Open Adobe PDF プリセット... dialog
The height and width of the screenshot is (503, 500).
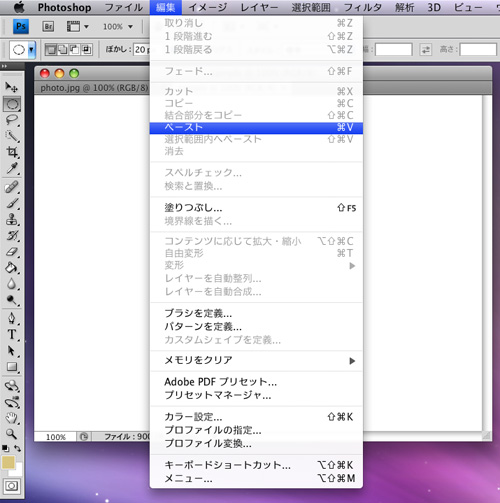(256, 382)
